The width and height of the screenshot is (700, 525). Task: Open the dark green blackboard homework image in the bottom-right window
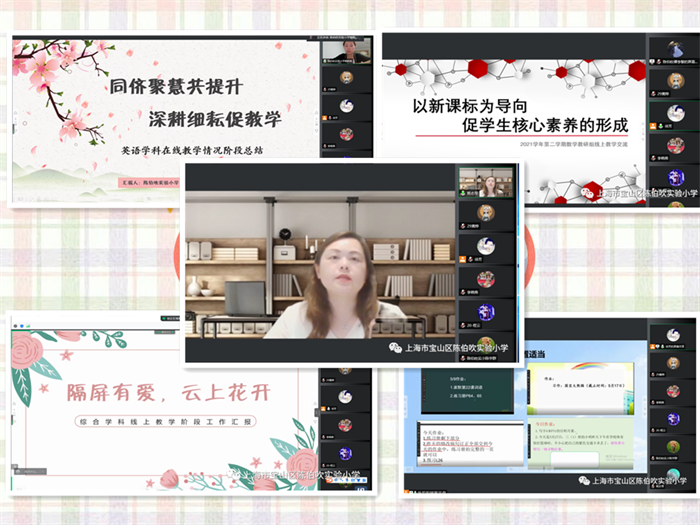coord(467,391)
